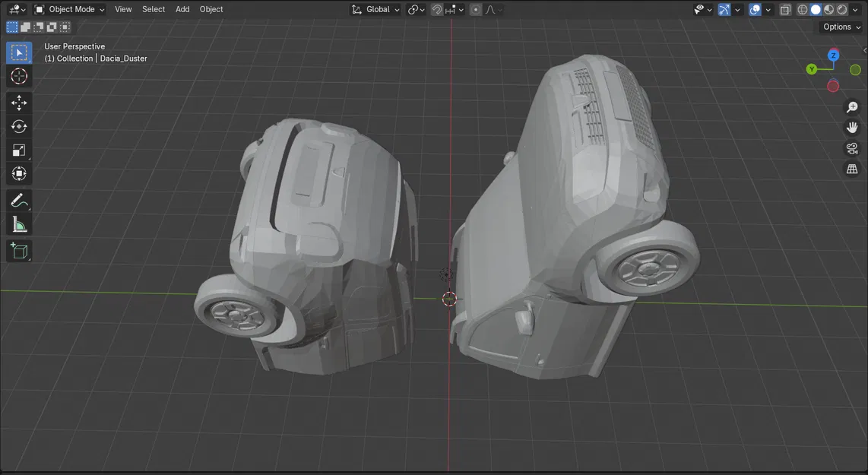The image size is (868, 475).
Task: Select the Transform tool
Action: pyautogui.click(x=19, y=173)
